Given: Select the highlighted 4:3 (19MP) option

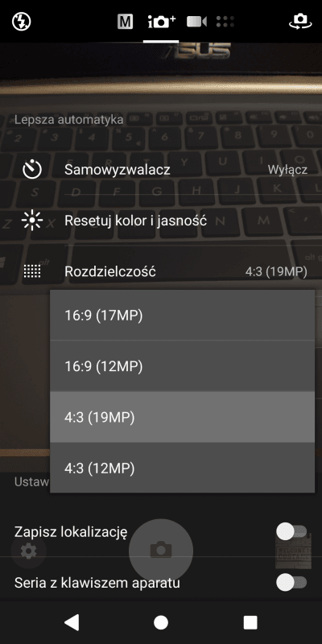Looking at the screenshot, I should [x=183, y=417].
